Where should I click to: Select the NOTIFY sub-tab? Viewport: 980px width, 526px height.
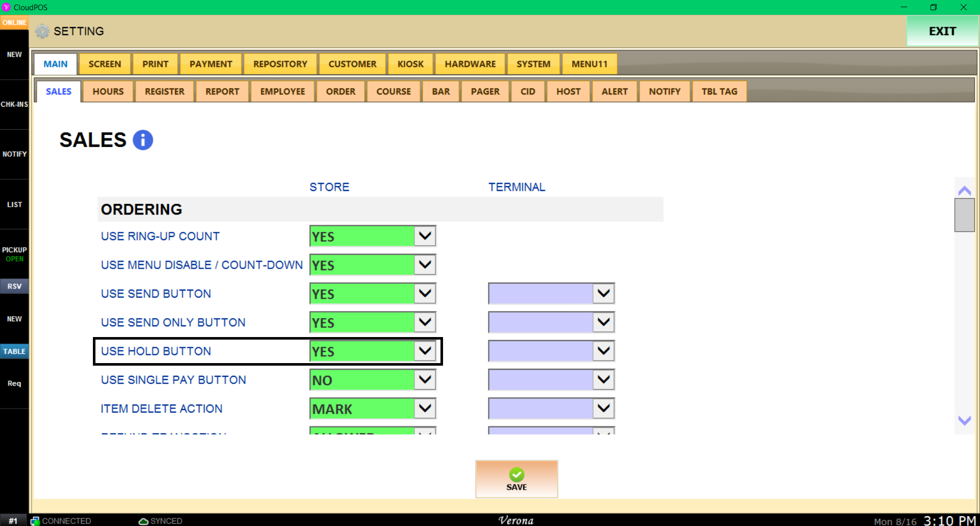point(665,91)
